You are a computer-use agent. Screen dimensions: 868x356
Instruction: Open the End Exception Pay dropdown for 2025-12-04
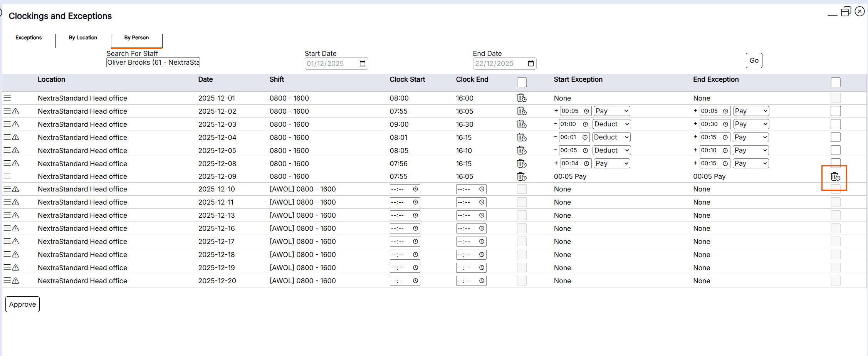(x=751, y=137)
